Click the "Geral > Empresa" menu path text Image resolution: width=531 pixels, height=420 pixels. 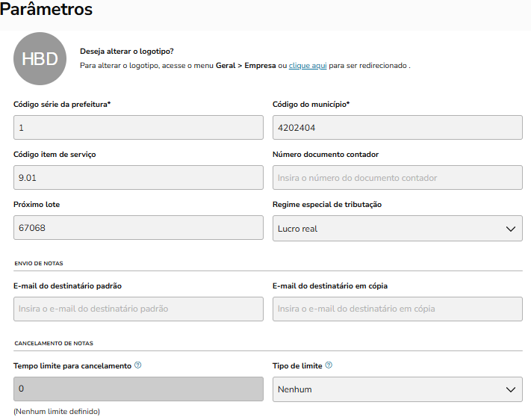246,66
